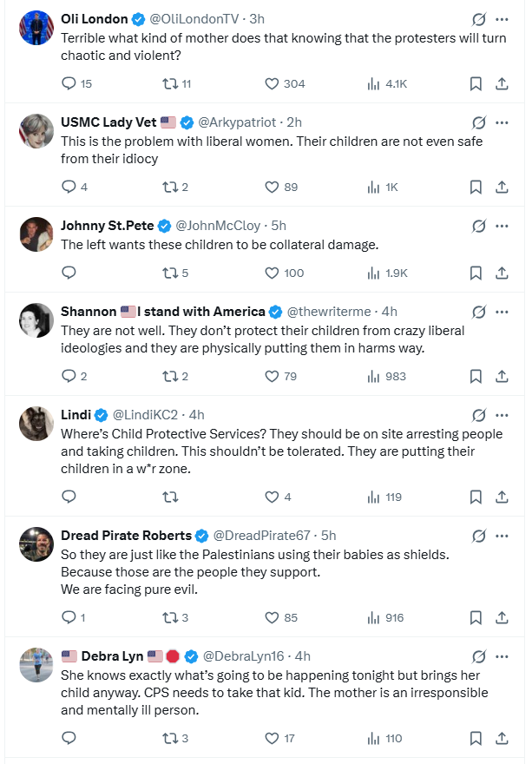Screen dimensions: 532x764
Task: Like the Dread Pirate Roberts tweet
Action: [x=272, y=617]
